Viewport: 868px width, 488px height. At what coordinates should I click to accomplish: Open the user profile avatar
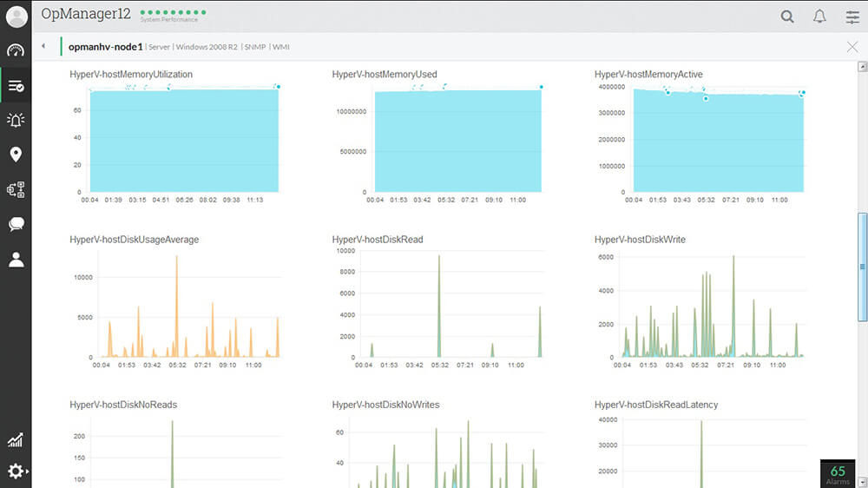(x=16, y=16)
